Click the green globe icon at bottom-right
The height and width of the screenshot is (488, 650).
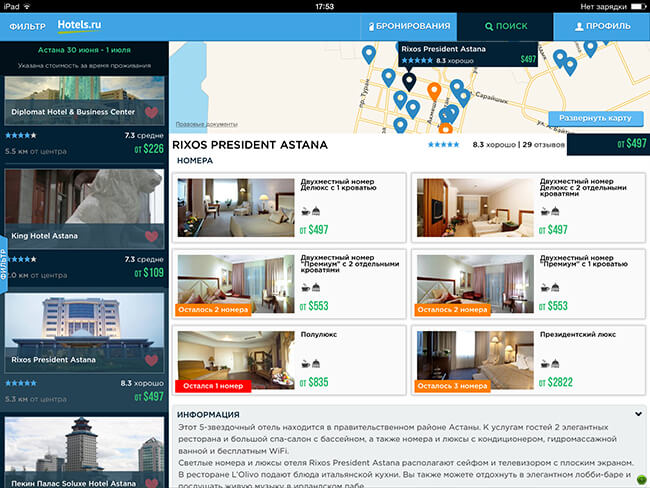pyautogui.click(x=642, y=480)
